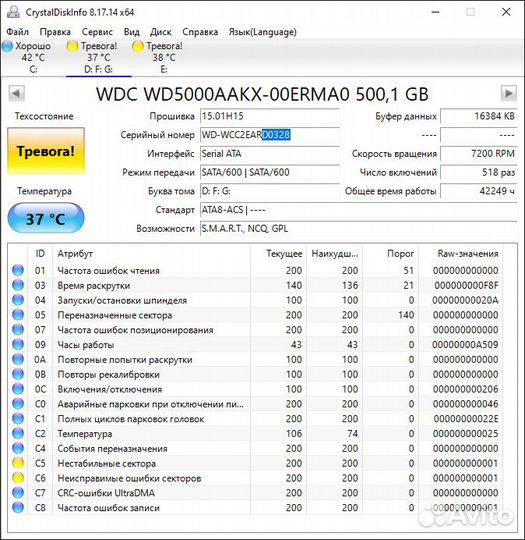Open the Файл menu

(18, 32)
